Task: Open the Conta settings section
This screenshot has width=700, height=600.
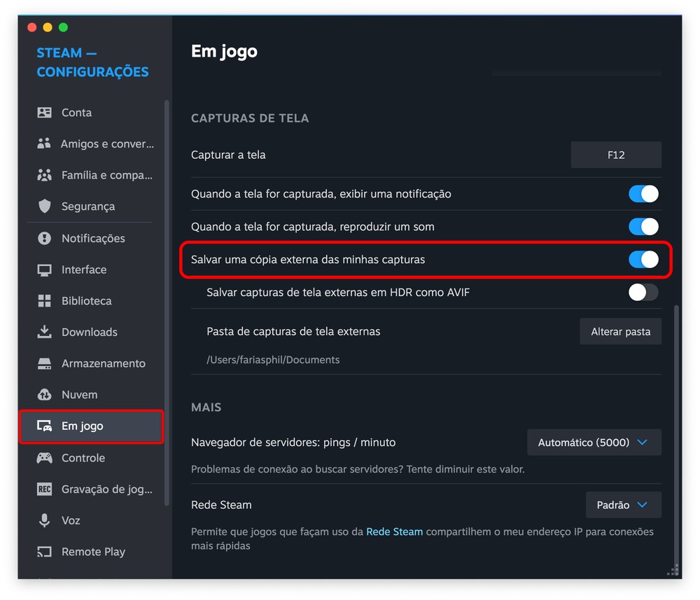Action: (91, 113)
